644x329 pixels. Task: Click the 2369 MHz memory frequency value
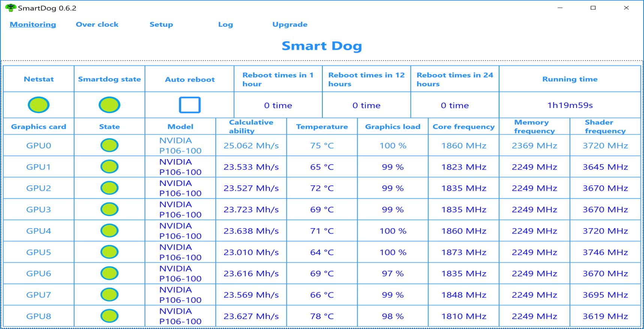pos(535,146)
